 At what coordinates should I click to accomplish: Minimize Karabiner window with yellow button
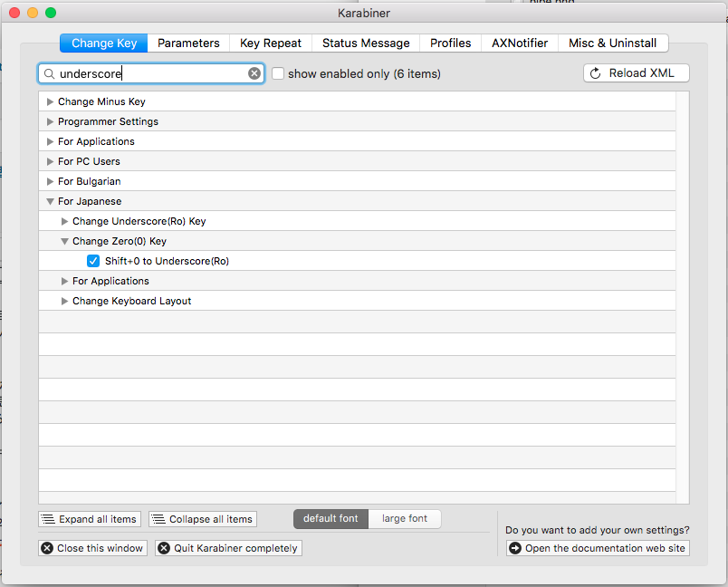click(33, 13)
